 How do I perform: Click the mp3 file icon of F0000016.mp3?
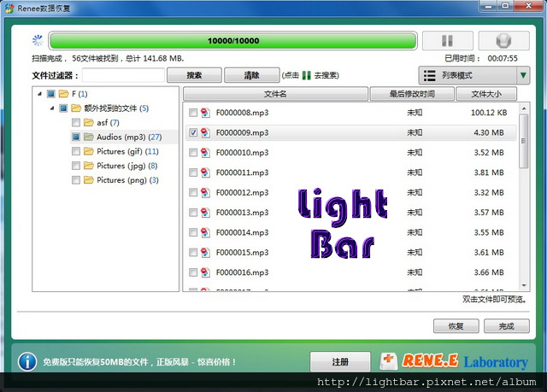(x=205, y=272)
